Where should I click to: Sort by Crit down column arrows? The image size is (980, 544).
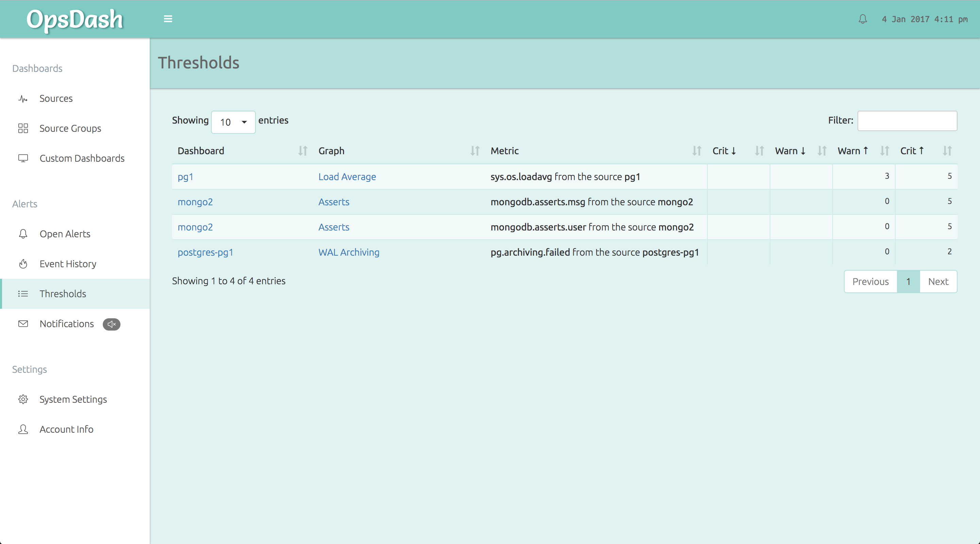pos(759,151)
